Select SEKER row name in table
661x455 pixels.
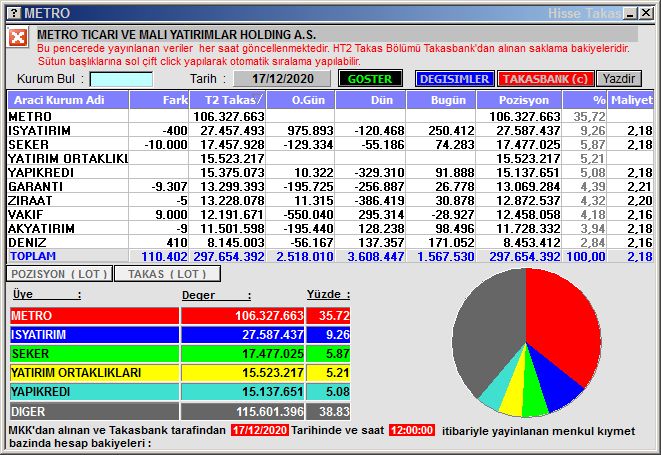click(x=28, y=144)
